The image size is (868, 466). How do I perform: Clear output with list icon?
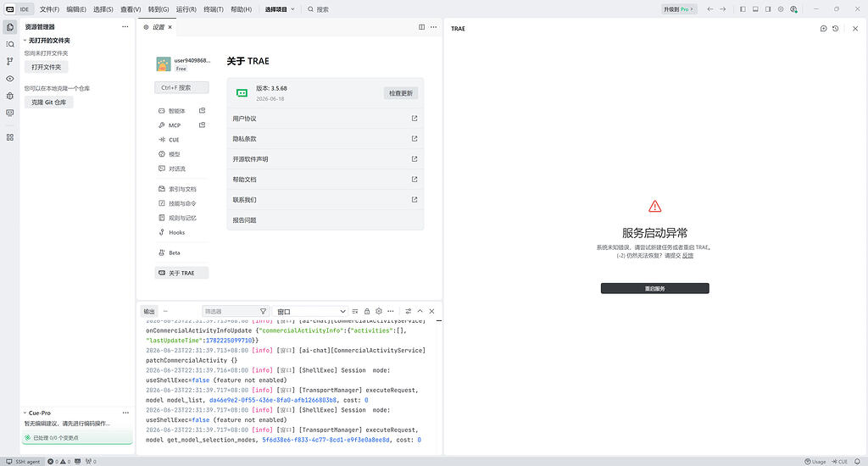pyautogui.click(x=355, y=311)
